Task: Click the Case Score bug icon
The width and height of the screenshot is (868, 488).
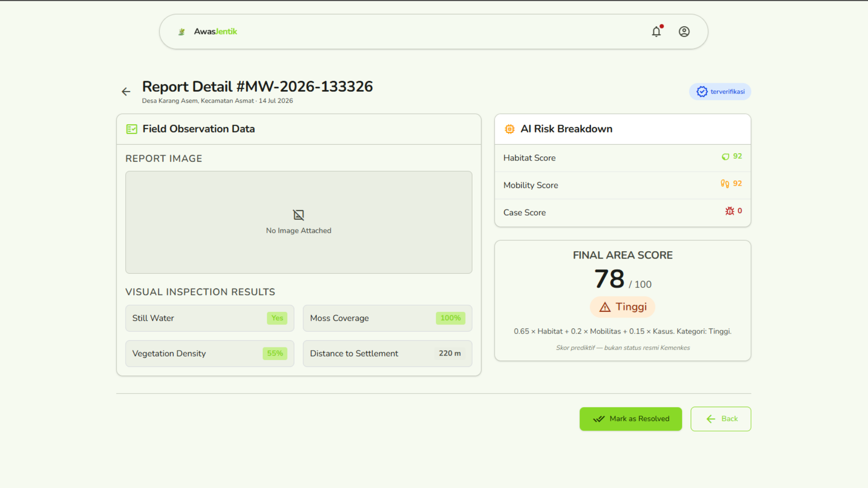Action: pyautogui.click(x=730, y=211)
